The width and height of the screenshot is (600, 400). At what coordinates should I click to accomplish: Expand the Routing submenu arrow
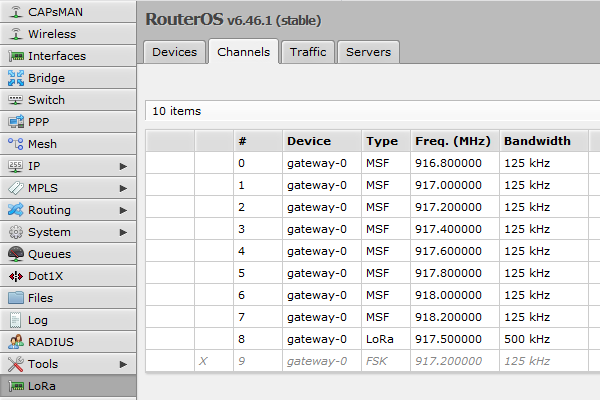pyautogui.click(x=123, y=210)
